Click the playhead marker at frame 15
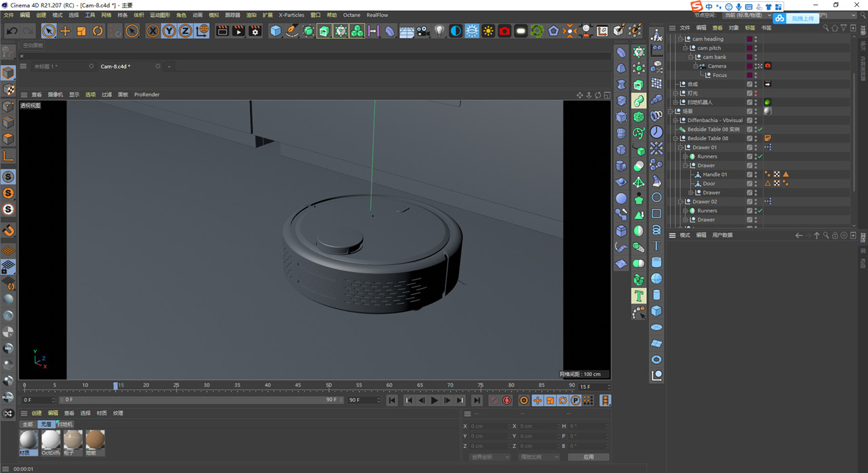The height and width of the screenshot is (473, 868). [115, 386]
